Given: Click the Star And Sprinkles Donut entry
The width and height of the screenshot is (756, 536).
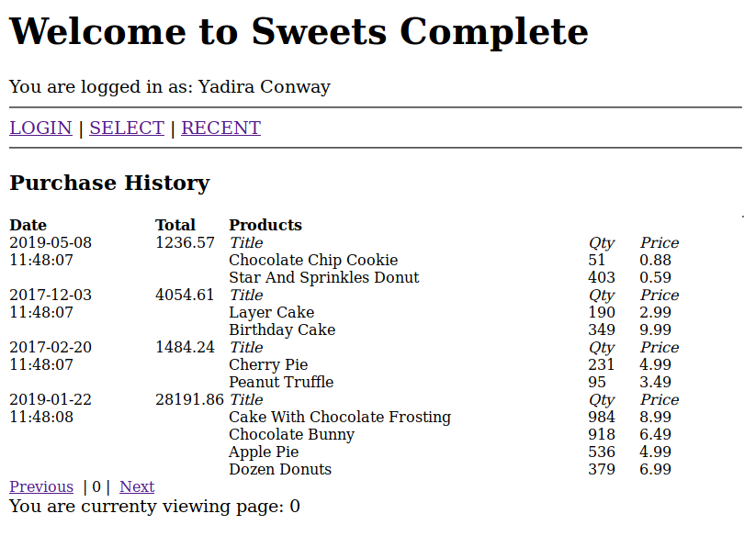Looking at the screenshot, I should point(323,277).
